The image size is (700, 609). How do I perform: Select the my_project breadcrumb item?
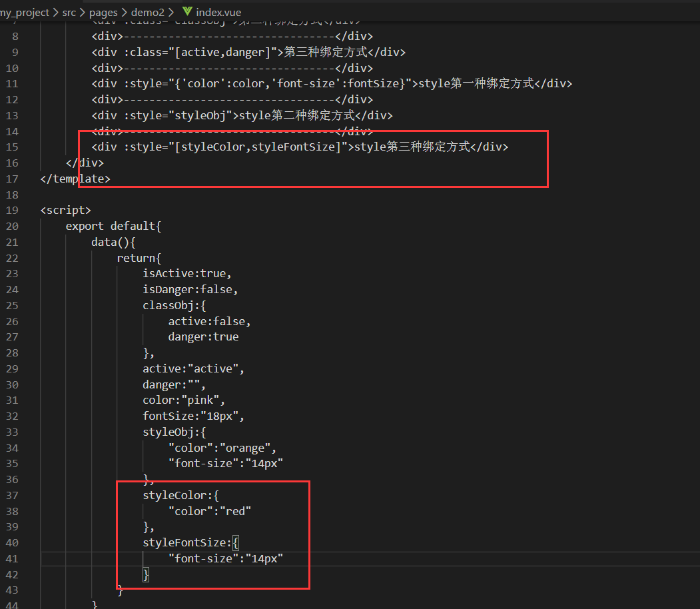click(x=25, y=12)
